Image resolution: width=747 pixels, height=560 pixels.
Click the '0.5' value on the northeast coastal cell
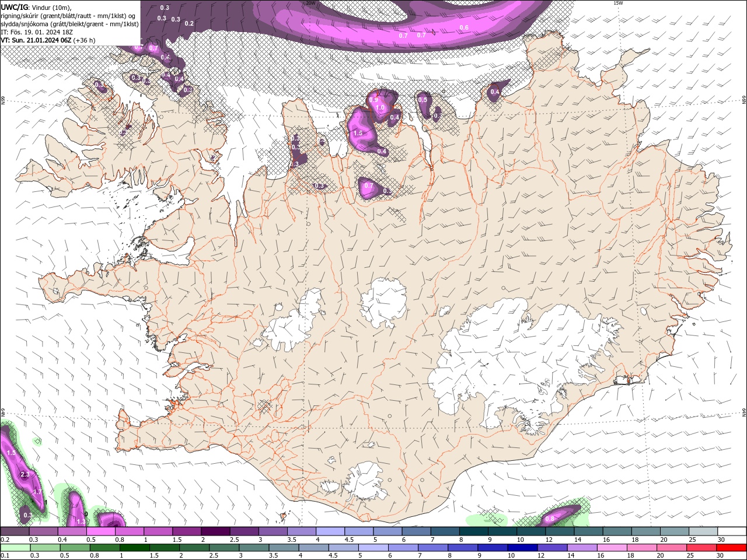pos(423,100)
